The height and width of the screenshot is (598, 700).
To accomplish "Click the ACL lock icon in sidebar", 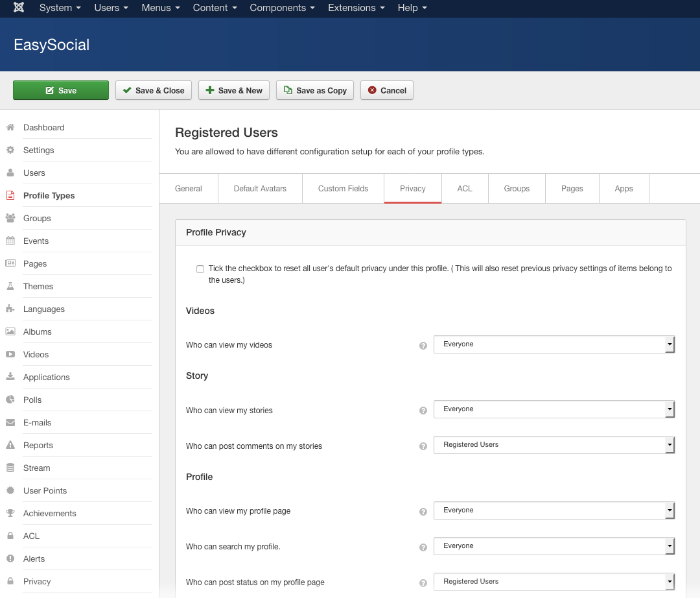I will [10, 536].
